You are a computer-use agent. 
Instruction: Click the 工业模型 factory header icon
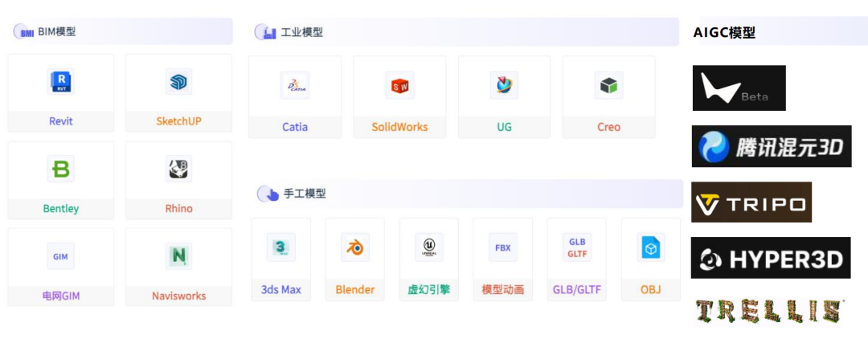coord(266,32)
